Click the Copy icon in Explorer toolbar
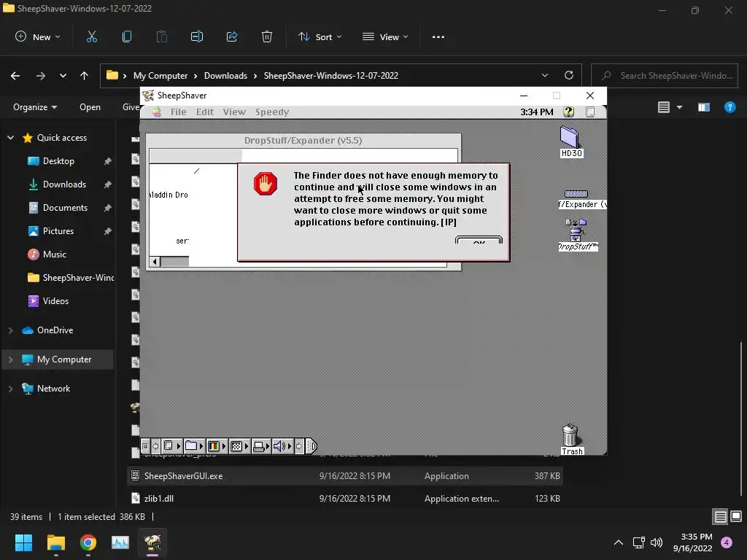The width and height of the screenshot is (747, 560). [127, 36]
